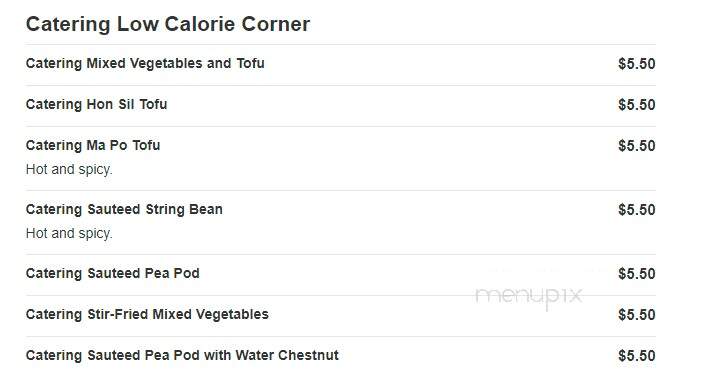Screen dimensions: 708x378
Task: Click the $5.50 price for Mixed Vegetables and Tofu
Action: 637,64
